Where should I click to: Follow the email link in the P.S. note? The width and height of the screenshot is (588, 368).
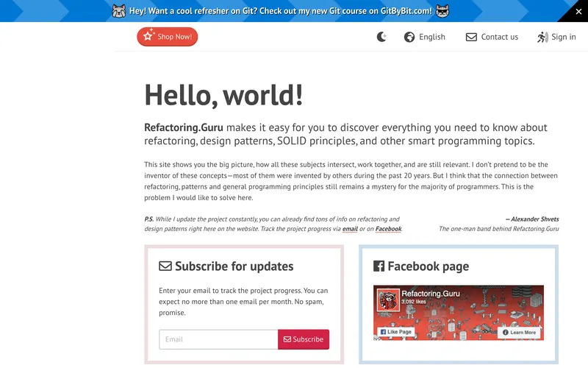click(x=350, y=229)
